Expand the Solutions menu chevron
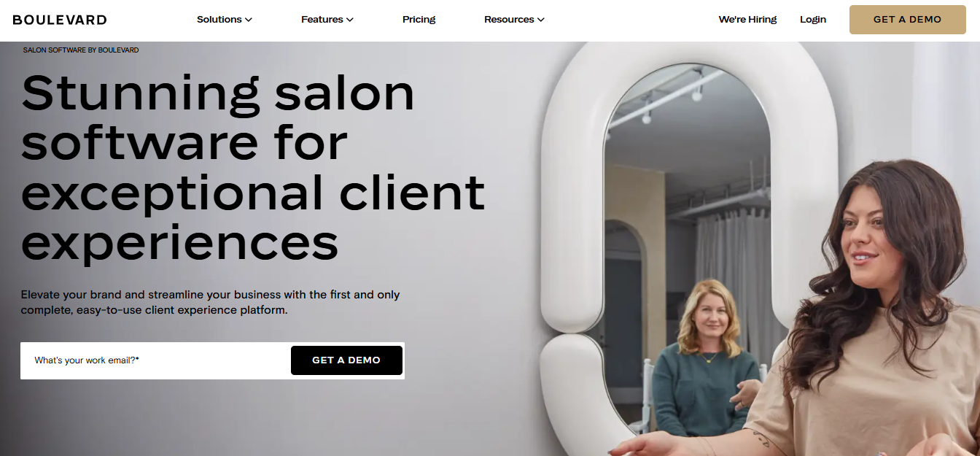This screenshot has width=980, height=456. [249, 20]
